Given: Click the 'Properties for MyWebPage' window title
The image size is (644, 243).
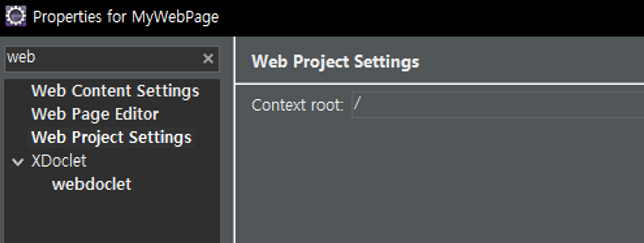Looking at the screenshot, I should (x=126, y=17).
